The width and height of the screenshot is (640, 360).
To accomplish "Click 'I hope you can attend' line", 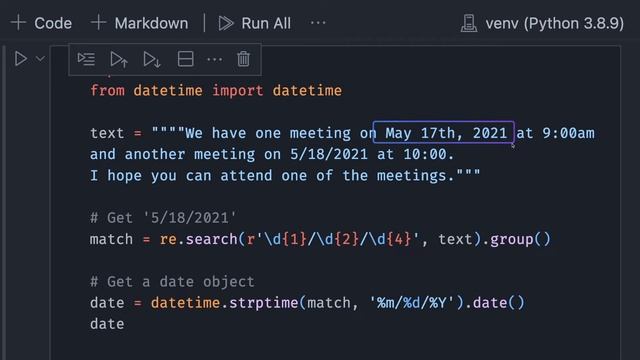I will 285,176.
